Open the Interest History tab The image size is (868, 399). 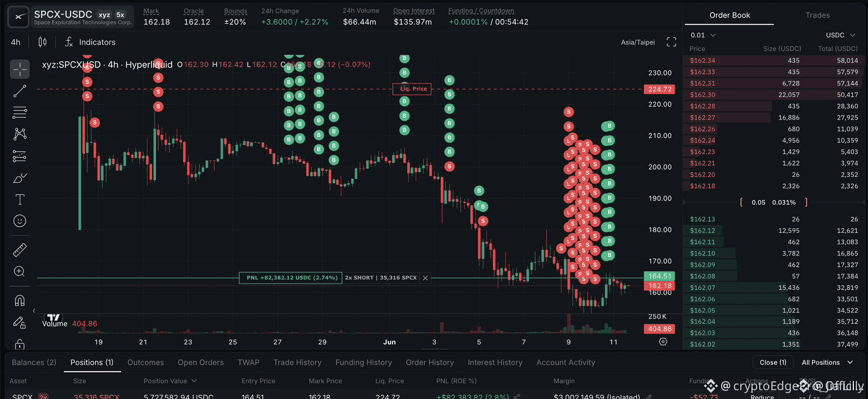[x=495, y=363]
